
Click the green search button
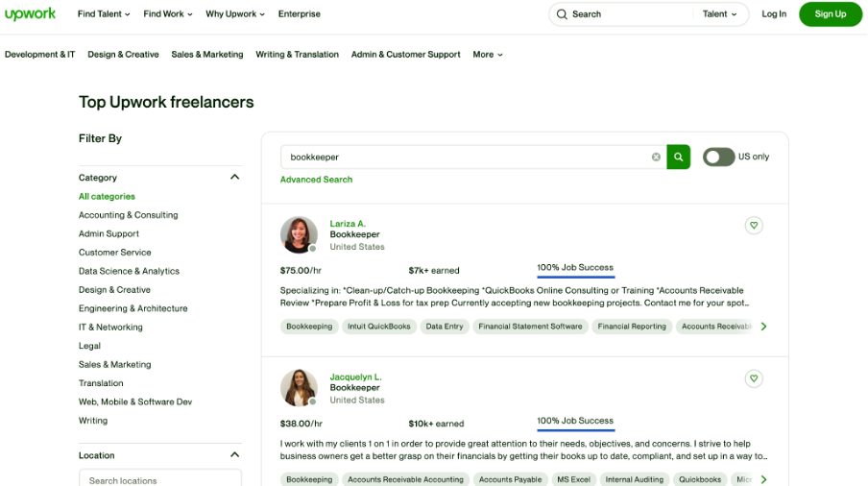[678, 158]
